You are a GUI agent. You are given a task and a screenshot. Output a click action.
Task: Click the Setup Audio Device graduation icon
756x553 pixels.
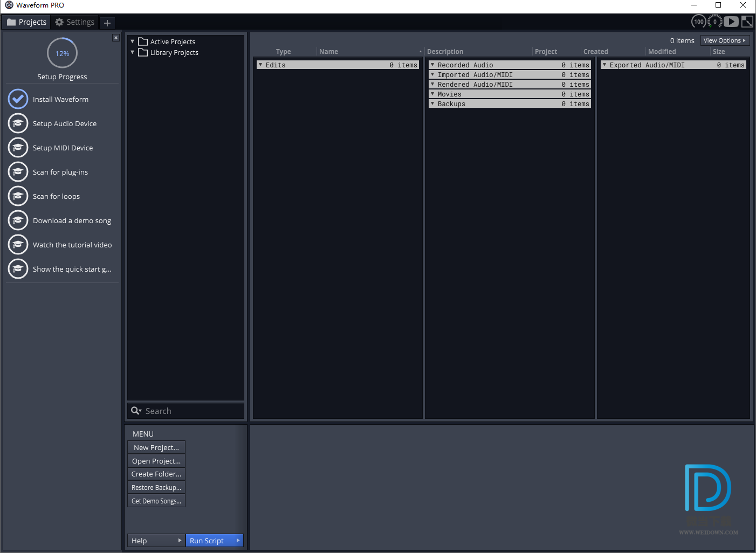tap(18, 123)
